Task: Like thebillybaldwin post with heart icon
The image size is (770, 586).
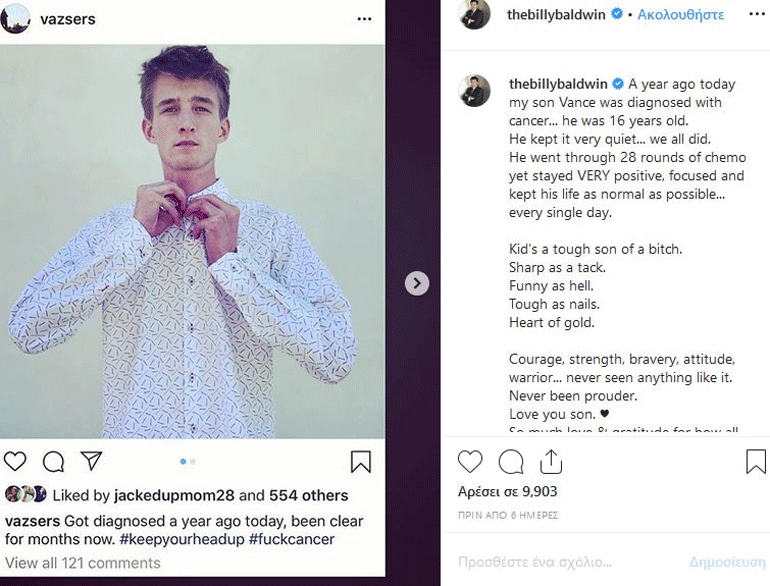Action: coord(470,461)
